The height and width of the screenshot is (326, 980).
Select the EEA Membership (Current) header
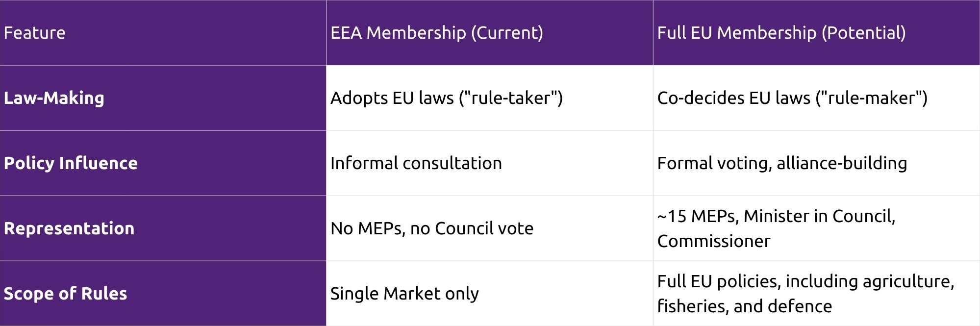[x=489, y=32]
